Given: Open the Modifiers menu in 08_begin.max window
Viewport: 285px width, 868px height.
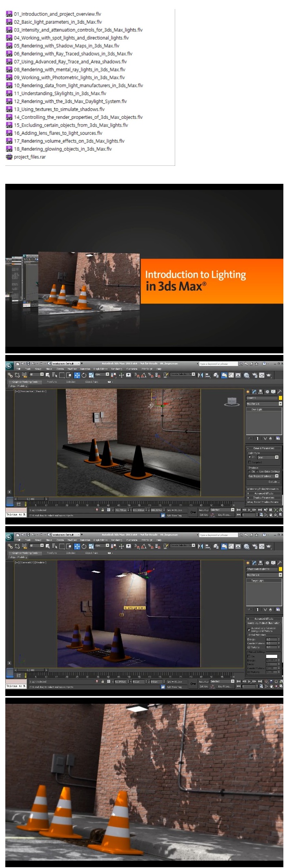Looking at the screenshot, I should click(x=72, y=369).
